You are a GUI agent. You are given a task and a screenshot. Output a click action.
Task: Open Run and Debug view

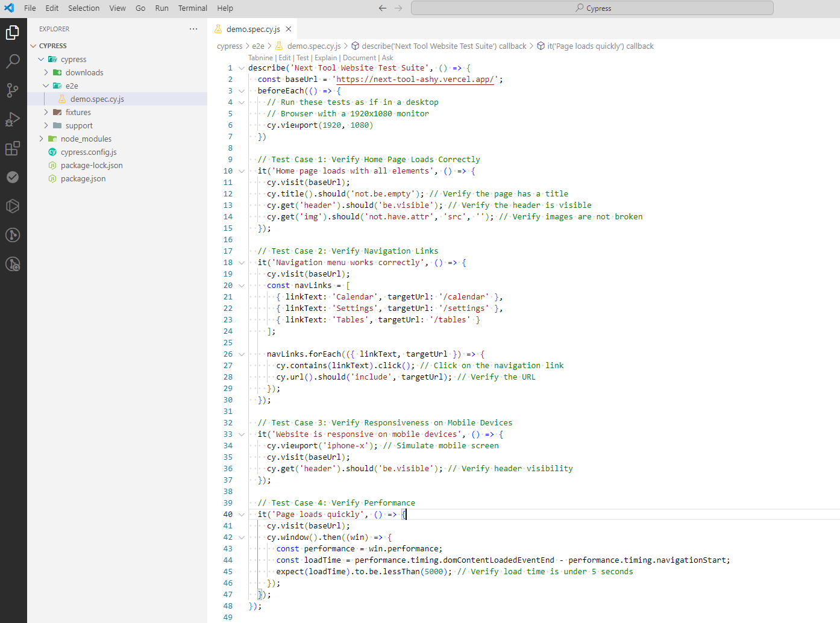click(x=13, y=119)
